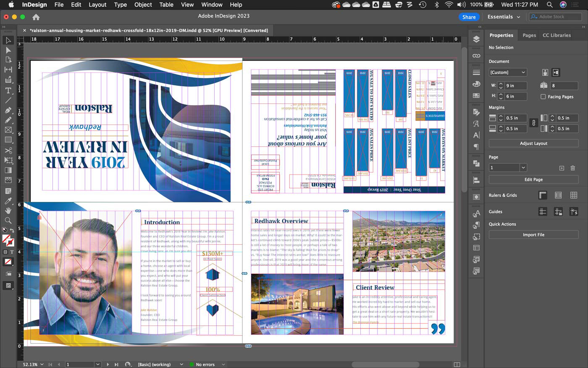Select the Gradient Swatch tool
Screen dimensions: 588x368
click(8, 170)
